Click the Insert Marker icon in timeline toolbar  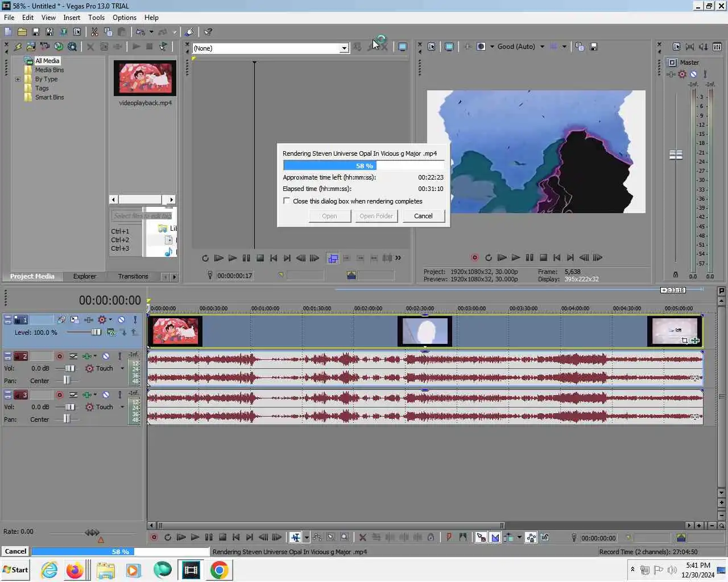[x=449, y=537]
